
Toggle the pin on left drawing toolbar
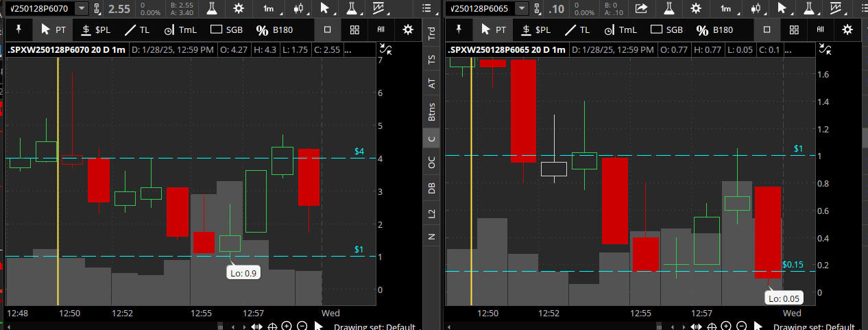tap(19, 30)
